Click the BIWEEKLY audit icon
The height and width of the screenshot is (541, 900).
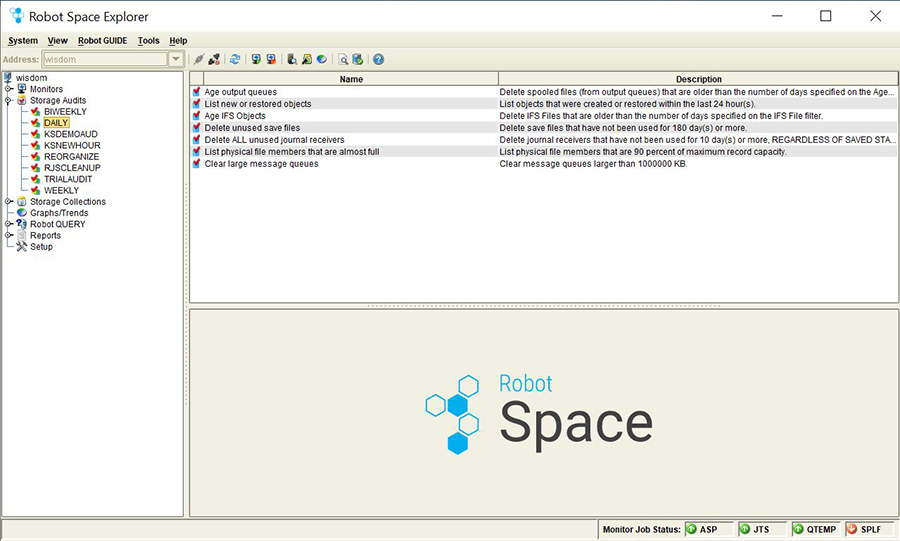pos(36,111)
